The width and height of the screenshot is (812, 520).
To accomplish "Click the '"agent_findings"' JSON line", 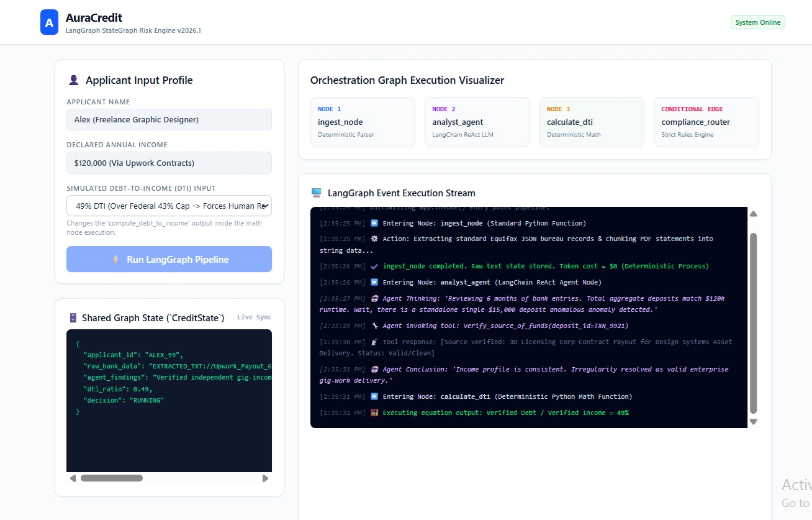I will pos(178,377).
